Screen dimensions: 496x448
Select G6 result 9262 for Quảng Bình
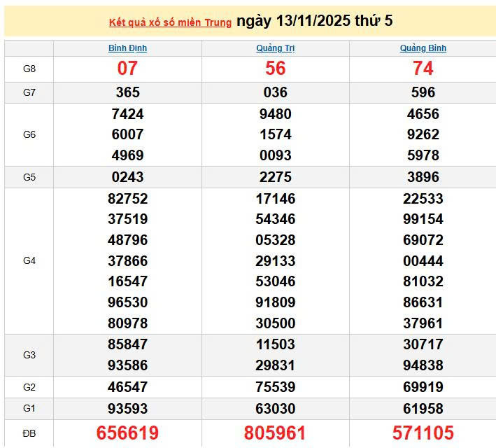(423, 134)
